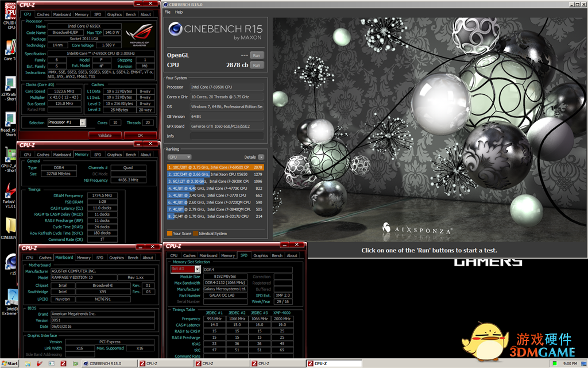Screen dimensions: 588x368
Task: Run the OpenGL benchmark test
Action: (x=256, y=55)
